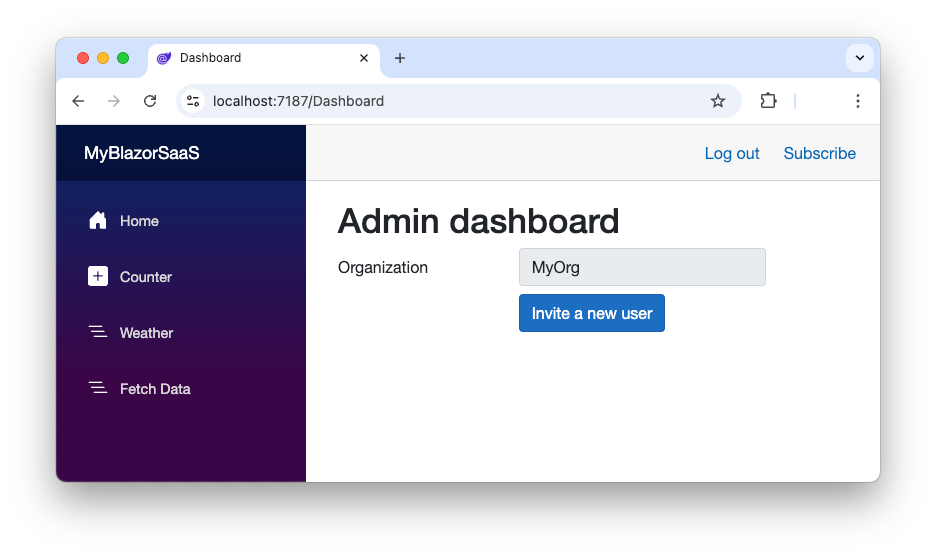Open site information icon in address bar
Screen dimensions: 936x556
click(193, 101)
